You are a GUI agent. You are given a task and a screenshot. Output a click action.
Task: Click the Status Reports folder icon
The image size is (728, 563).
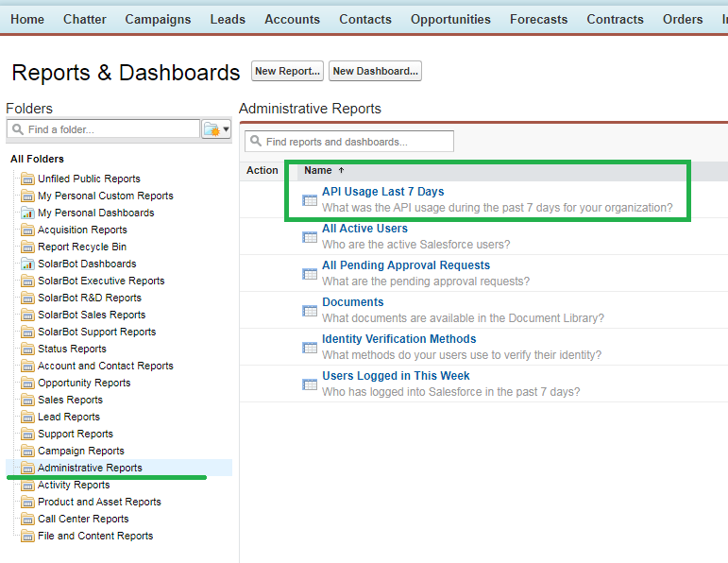pyautogui.click(x=28, y=349)
